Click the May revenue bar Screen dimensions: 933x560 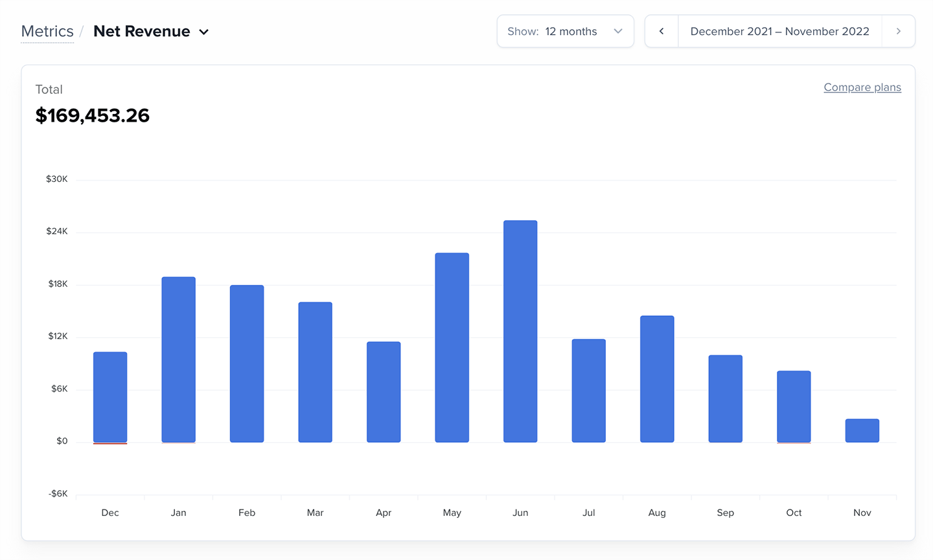click(452, 346)
